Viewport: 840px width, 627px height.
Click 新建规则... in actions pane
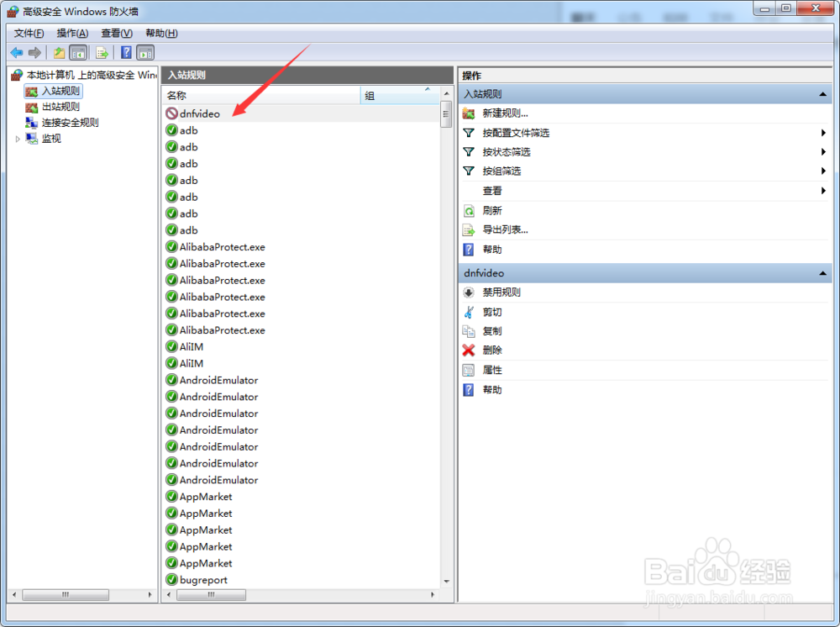[505, 113]
